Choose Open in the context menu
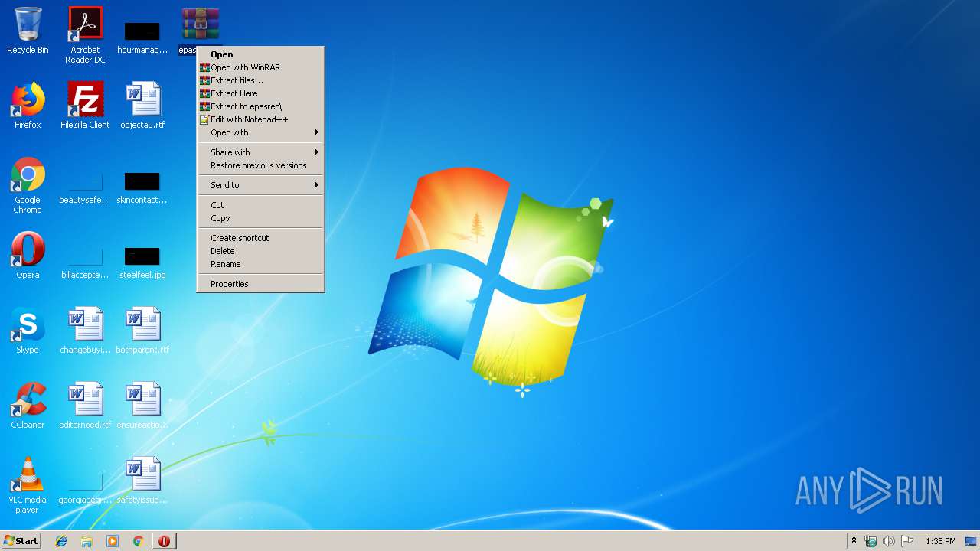Screen dimensions: 980x551 coord(260,54)
